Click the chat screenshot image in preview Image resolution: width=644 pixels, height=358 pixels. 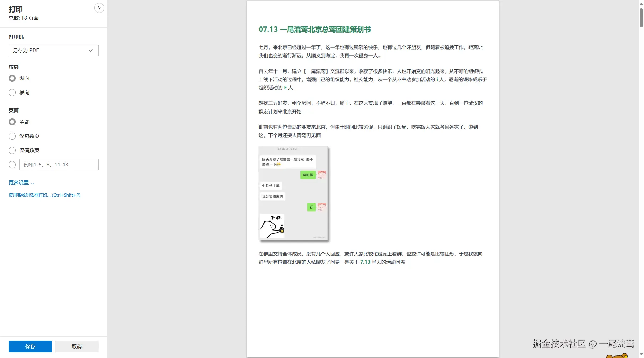click(x=293, y=193)
